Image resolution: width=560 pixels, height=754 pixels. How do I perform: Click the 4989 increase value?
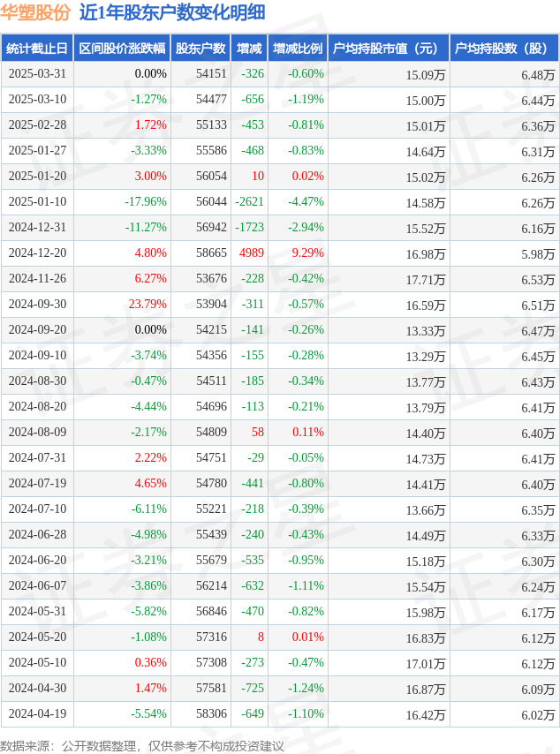pos(252,253)
